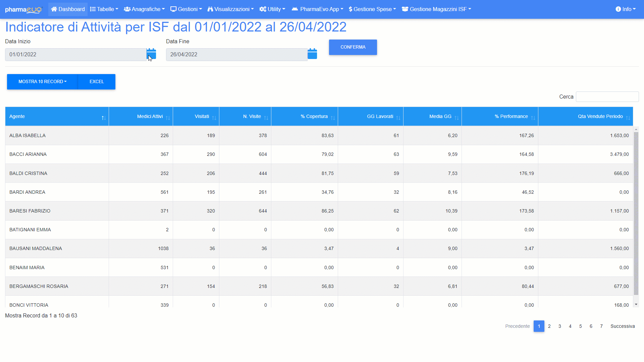Screen dimensions: 644x362
Task: Sort by Agente column arrows icon
Action: click(104, 118)
